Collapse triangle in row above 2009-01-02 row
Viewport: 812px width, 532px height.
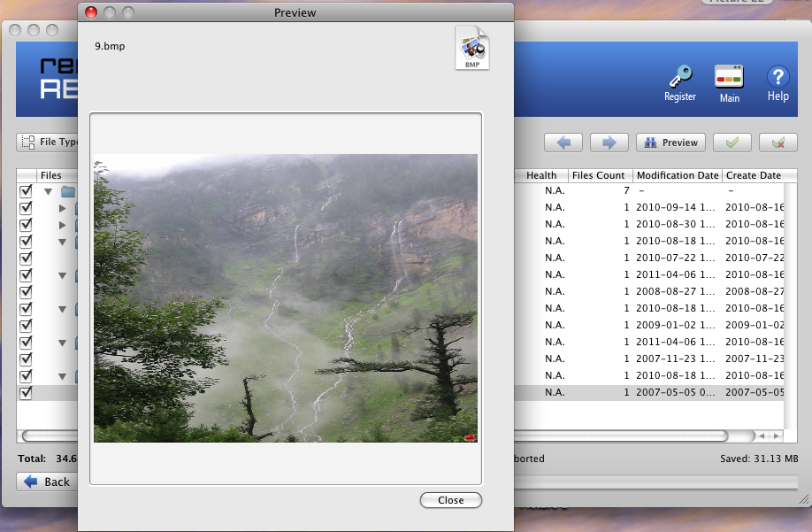point(62,309)
